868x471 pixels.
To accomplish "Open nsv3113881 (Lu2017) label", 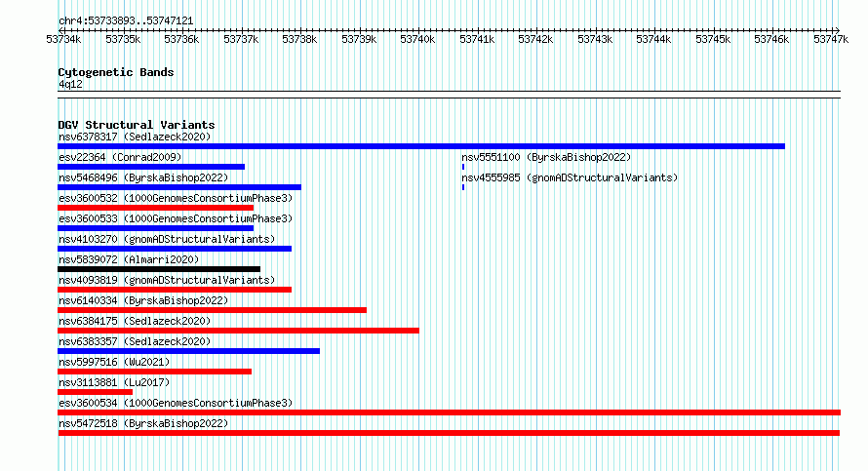I will [114, 382].
